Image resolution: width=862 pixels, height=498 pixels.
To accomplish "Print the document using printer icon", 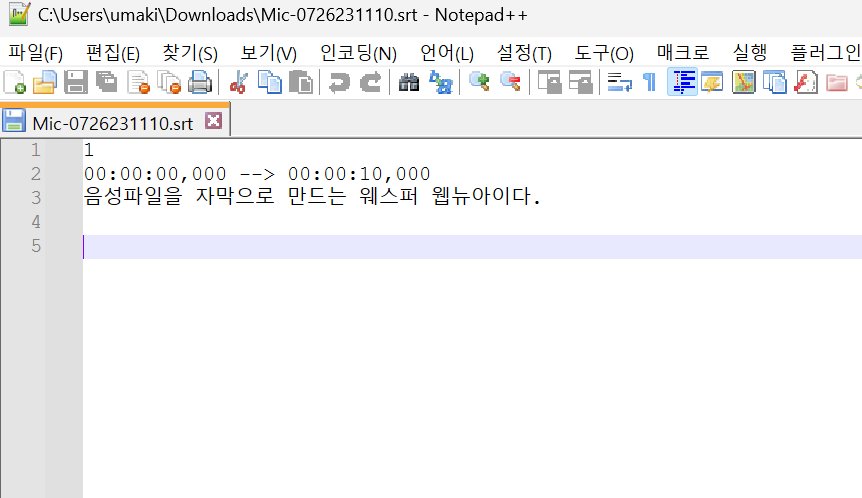I will (200, 82).
